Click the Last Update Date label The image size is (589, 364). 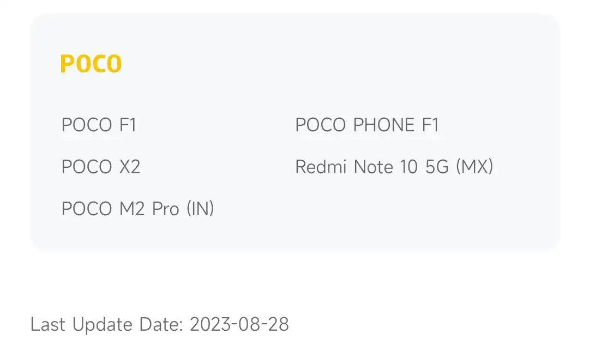coord(107,325)
